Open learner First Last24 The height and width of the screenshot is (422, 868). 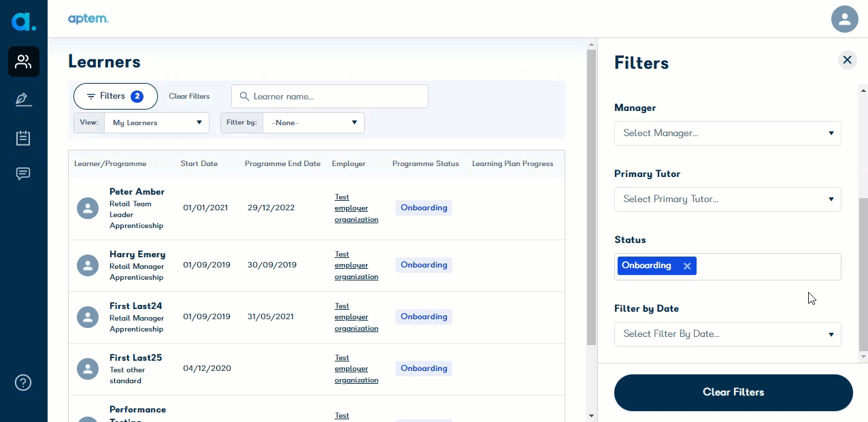(135, 306)
